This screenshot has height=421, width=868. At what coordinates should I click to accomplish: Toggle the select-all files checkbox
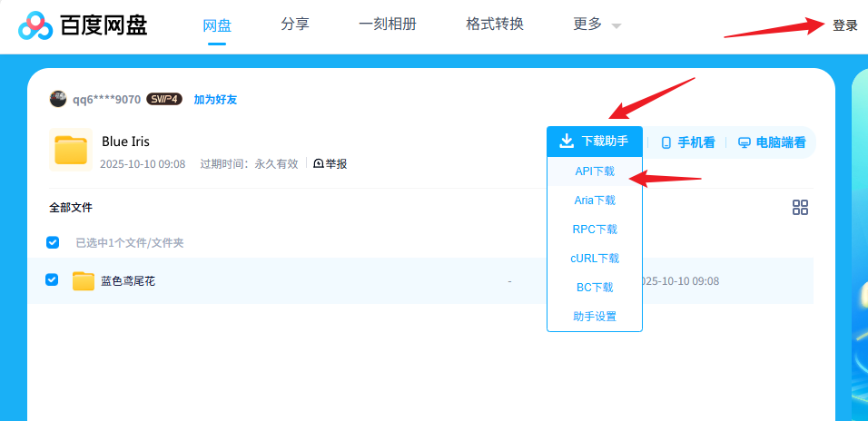[53, 242]
